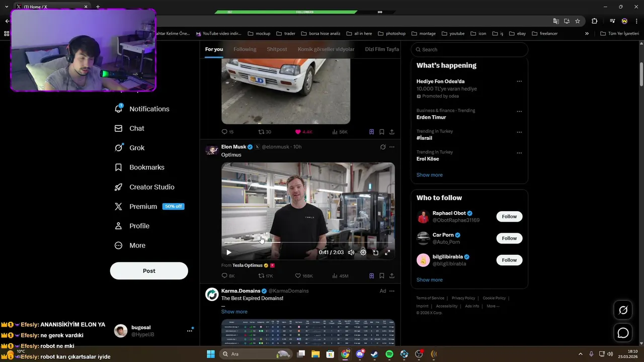The height and width of the screenshot is (362, 644).
Task: Follow Car Porn account
Action: click(509, 238)
